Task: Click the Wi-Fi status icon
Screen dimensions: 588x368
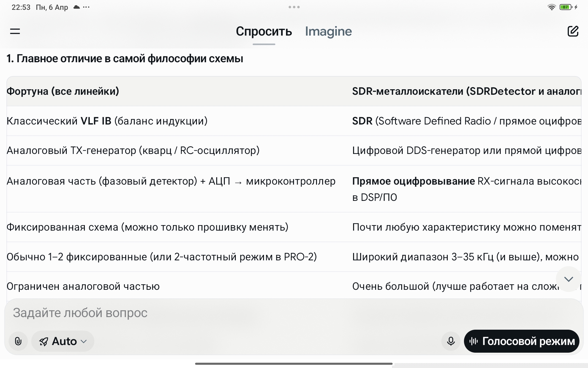Action: [x=551, y=7]
